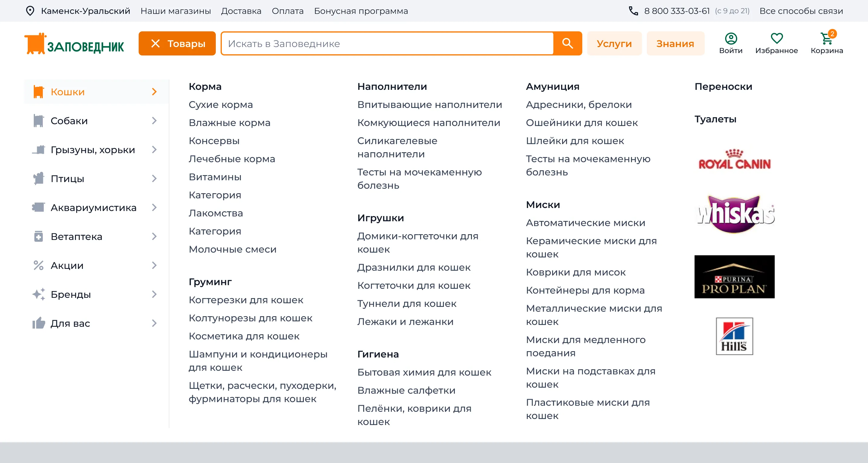Screen dimensions: 868x463
Task: Call the 8 800 333-03-61 phone link
Action: pyautogui.click(x=677, y=11)
